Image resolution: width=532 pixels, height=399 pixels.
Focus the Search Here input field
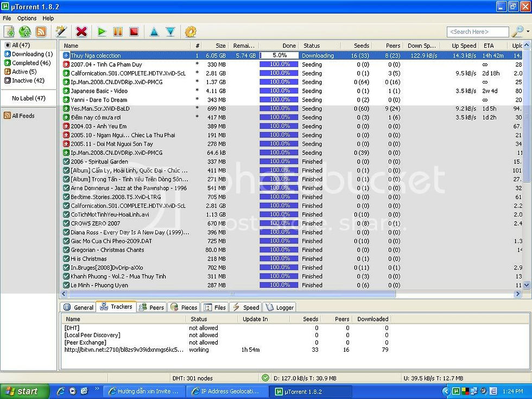tap(478, 31)
